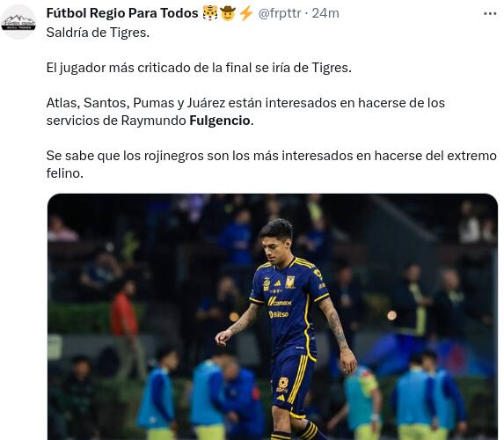Click the 'Saldría de Tigres.' opening line

click(98, 33)
